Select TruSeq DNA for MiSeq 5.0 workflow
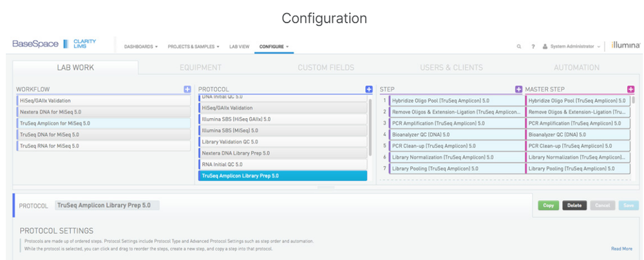 (104, 135)
